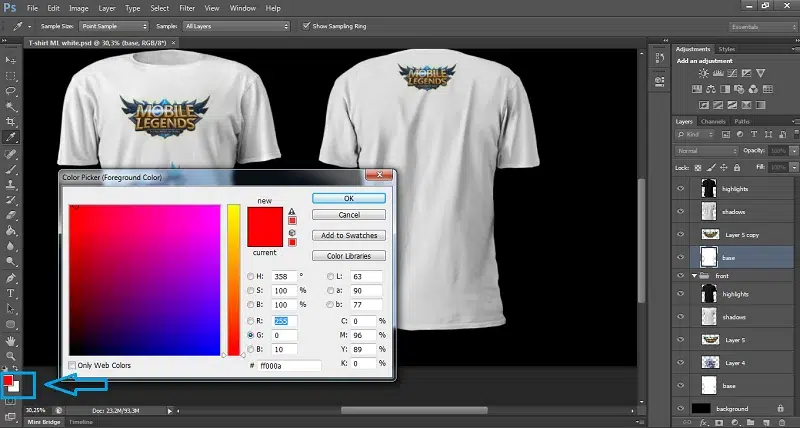Switch to the Paths tab

[742, 121]
